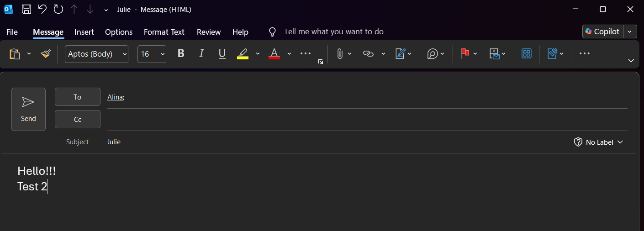Show more formatting options ellipsis

click(x=306, y=54)
